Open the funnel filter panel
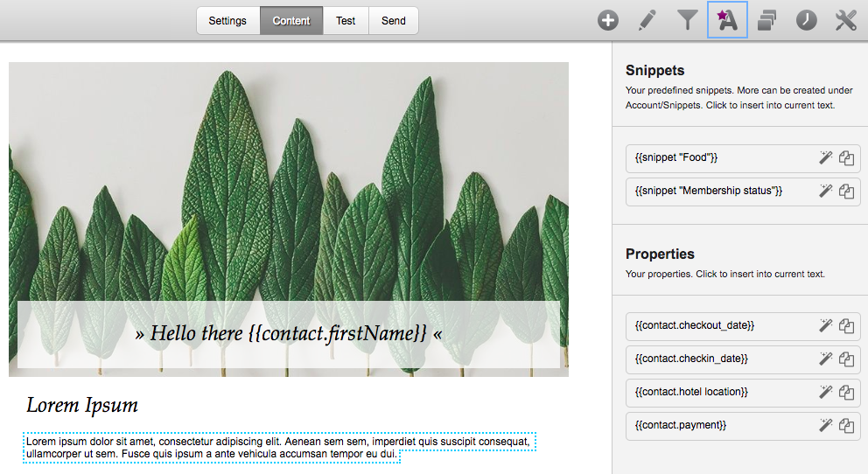Image resolution: width=868 pixels, height=474 pixels. (688, 20)
